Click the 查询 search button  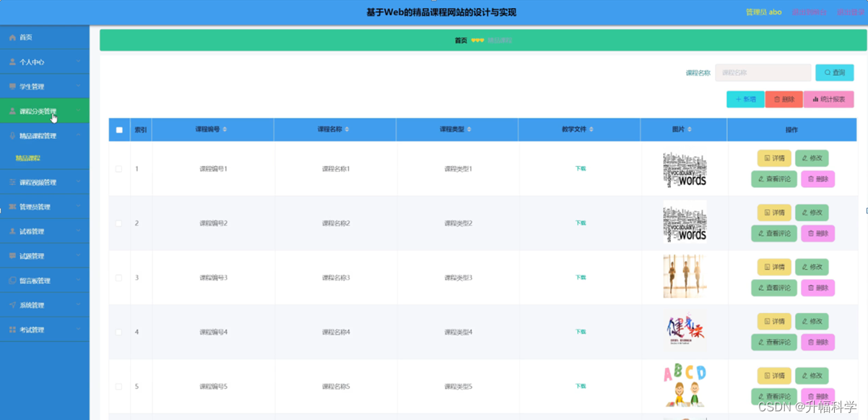(834, 72)
